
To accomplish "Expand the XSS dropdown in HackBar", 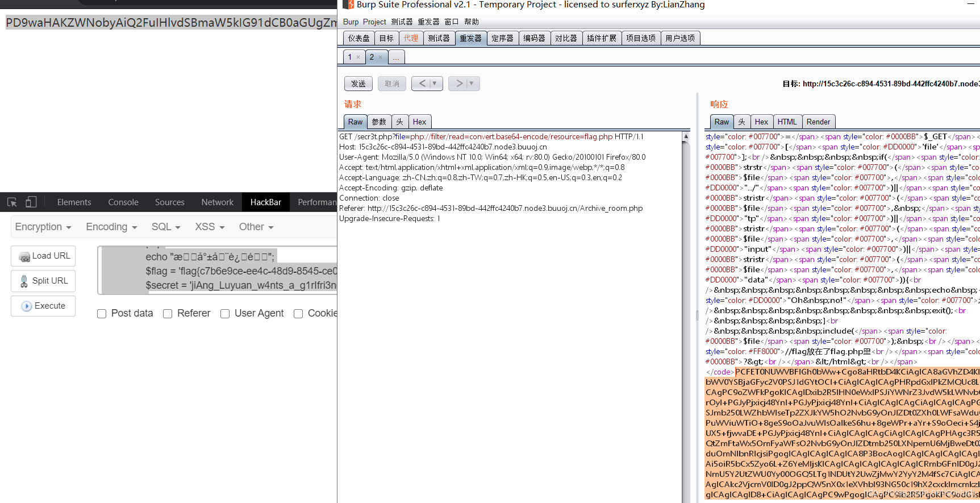I will click(x=210, y=227).
